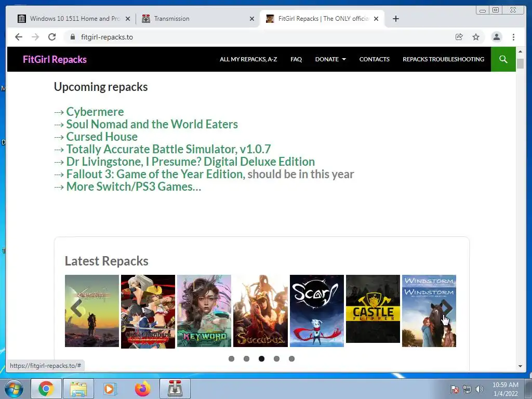Select the second carousel pagination dot
This screenshot has width=532, height=399.
coord(246,358)
